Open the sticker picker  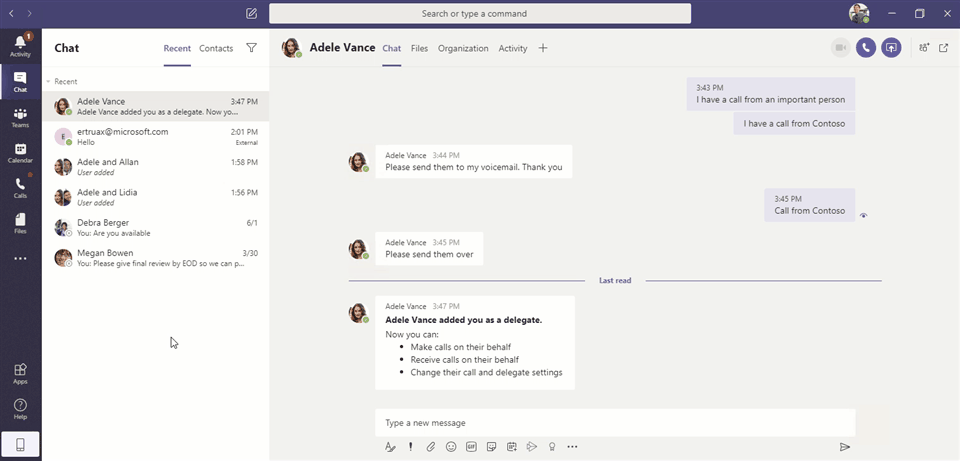pyautogui.click(x=491, y=447)
